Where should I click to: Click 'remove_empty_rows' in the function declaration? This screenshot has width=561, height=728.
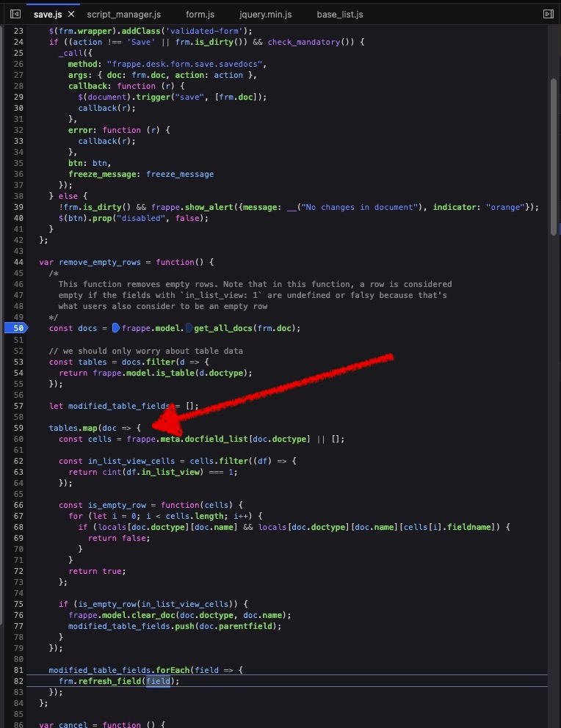pos(100,262)
